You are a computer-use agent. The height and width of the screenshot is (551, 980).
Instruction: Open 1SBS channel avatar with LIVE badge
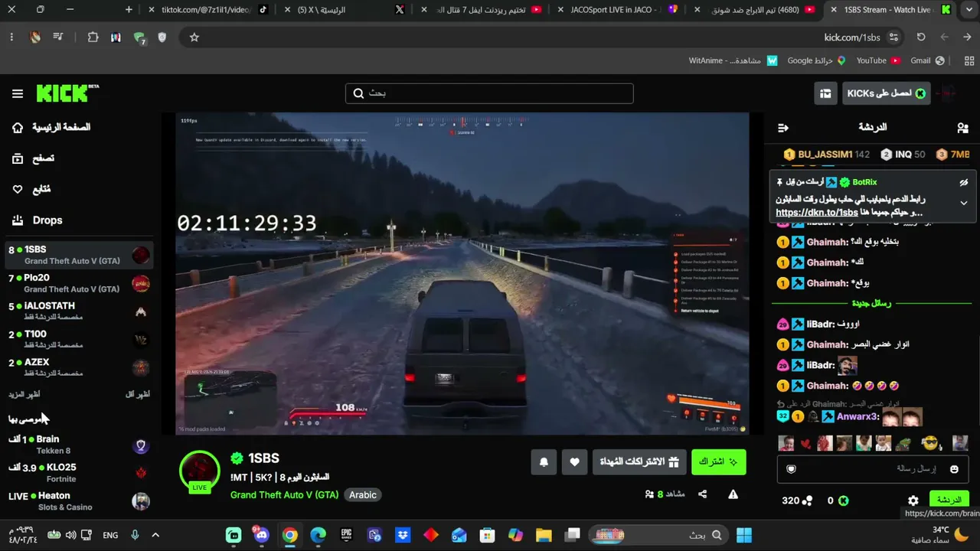point(200,471)
